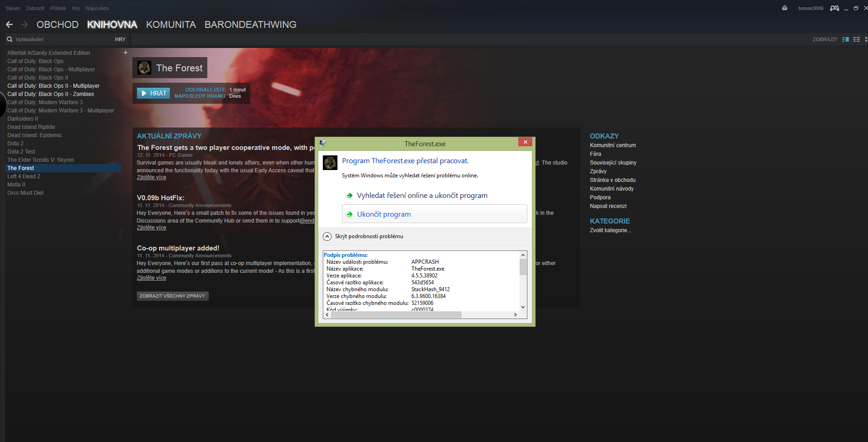Close the TheForest.exe crash dialog
The image size is (868, 442).
pyautogui.click(x=525, y=142)
